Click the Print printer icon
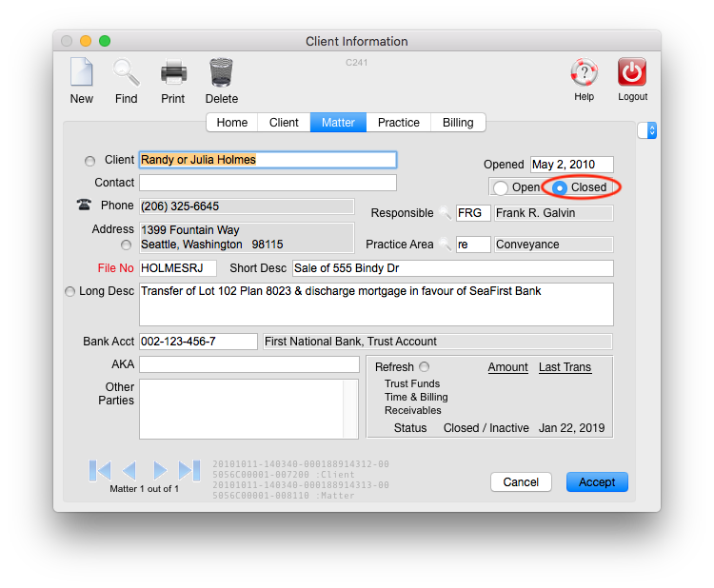 click(173, 73)
